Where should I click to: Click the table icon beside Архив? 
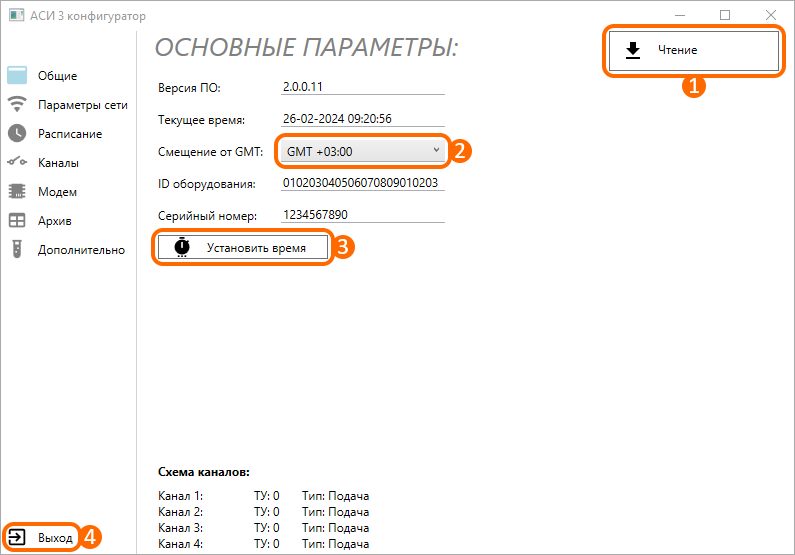pyautogui.click(x=17, y=220)
